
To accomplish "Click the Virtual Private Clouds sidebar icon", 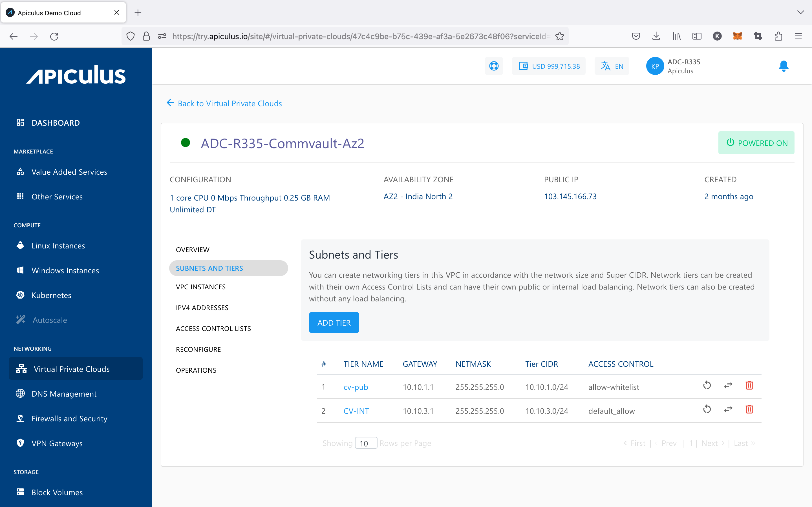I will pos(21,369).
